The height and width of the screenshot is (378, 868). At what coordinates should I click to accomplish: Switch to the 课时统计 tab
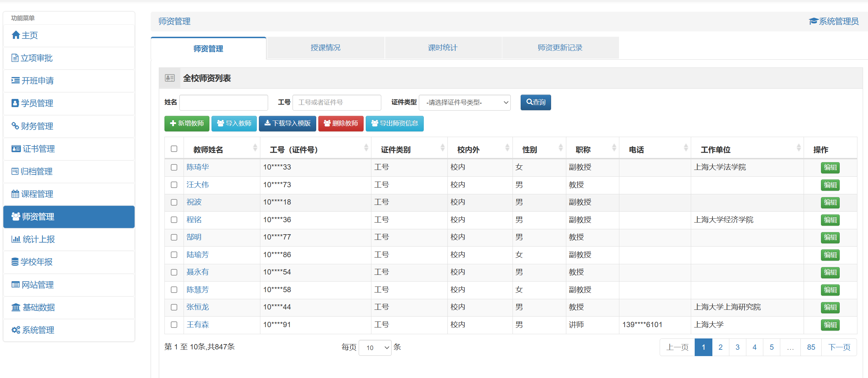click(443, 48)
